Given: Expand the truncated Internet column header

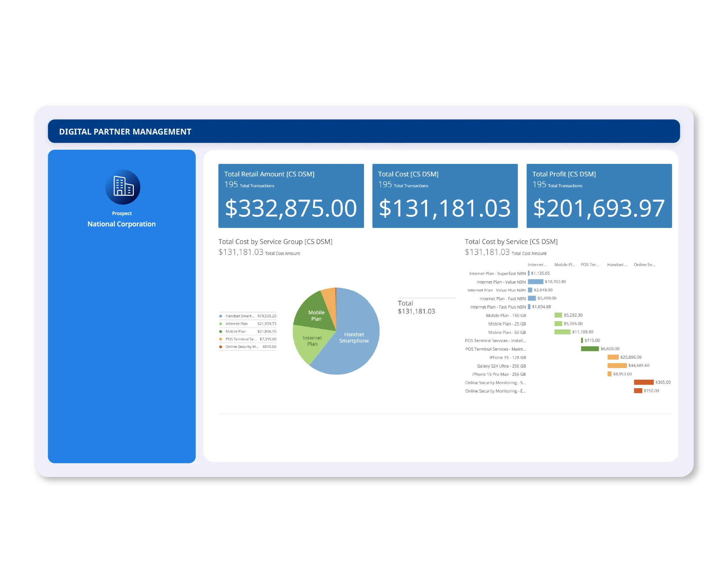Looking at the screenshot, I should click(x=538, y=265).
